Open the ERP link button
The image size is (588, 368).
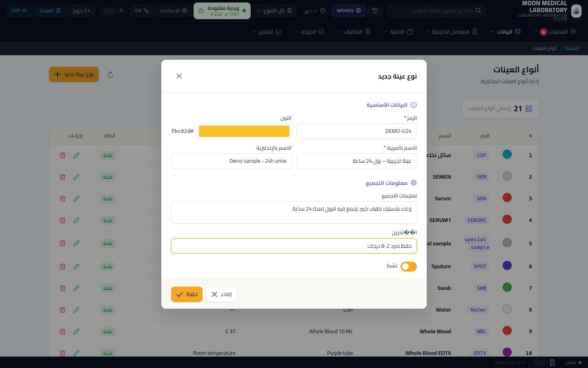pos(20,11)
